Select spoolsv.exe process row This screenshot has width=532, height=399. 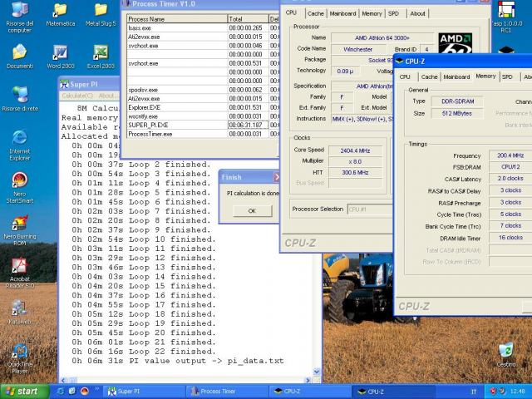[x=203, y=90]
